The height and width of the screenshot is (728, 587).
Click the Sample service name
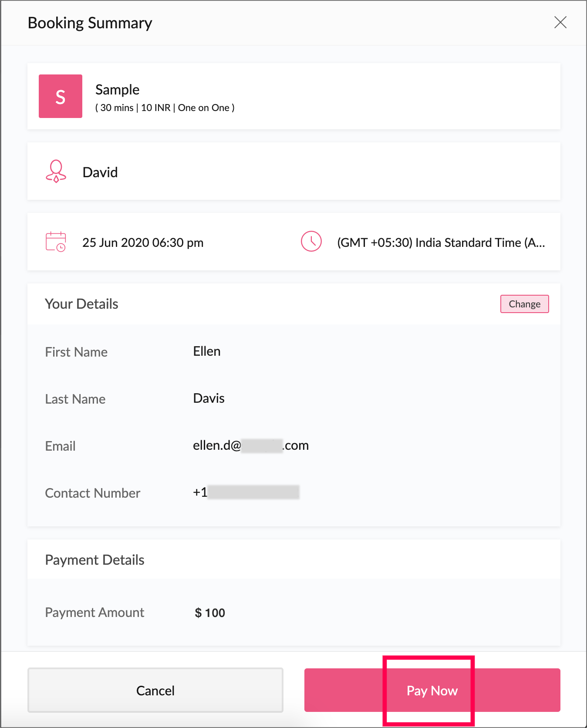117,90
